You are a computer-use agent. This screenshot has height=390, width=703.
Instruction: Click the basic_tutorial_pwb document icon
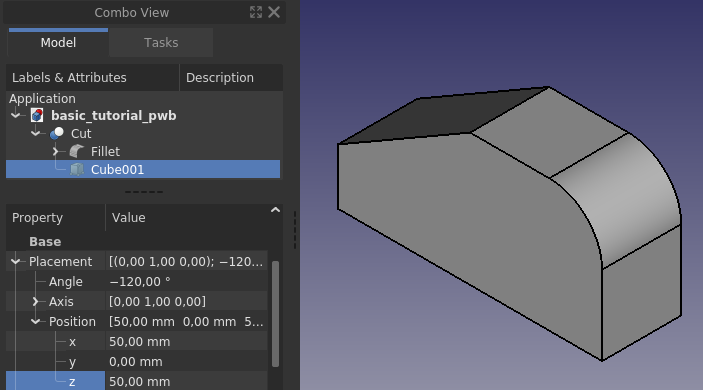(37, 116)
